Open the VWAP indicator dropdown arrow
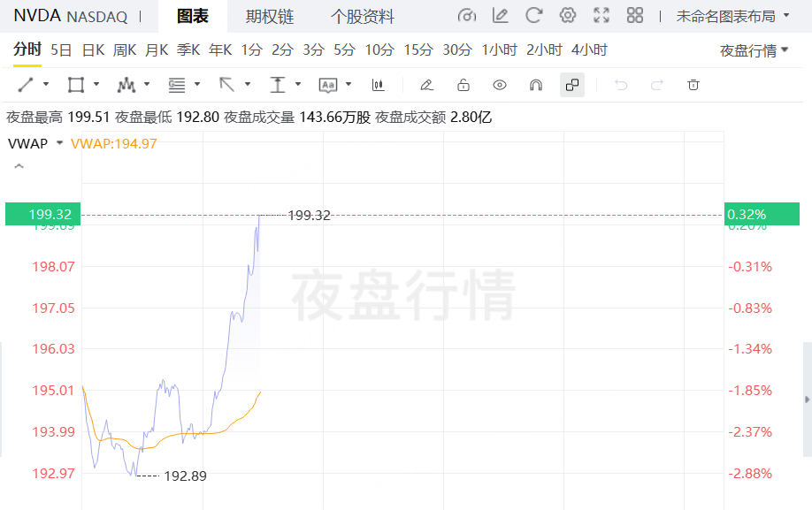 (x=59, y=143)
